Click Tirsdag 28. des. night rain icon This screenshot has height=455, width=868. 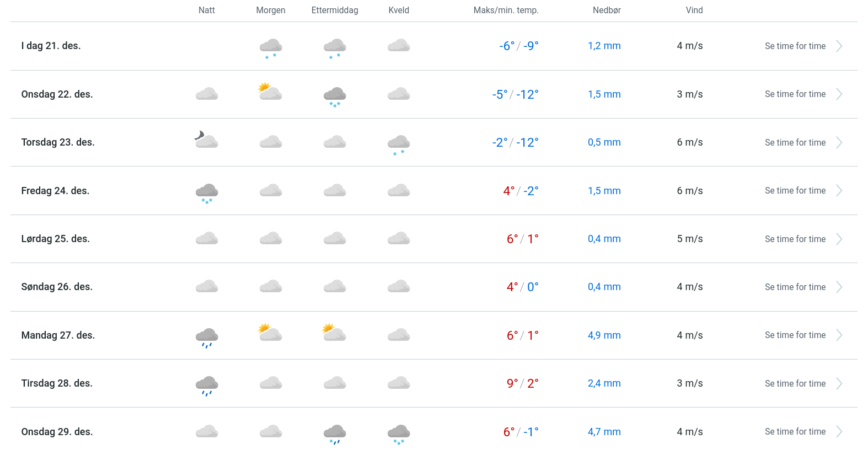click(x=207, y=385)
